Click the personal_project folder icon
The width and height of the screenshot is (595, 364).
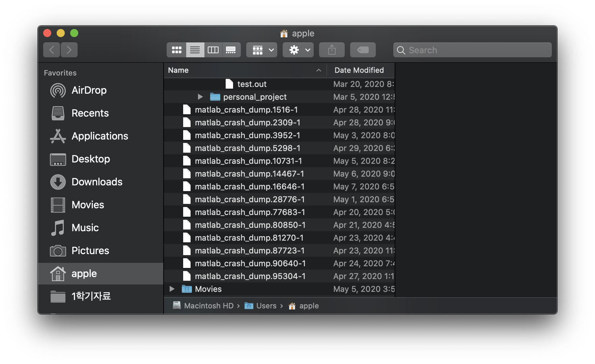coord(215,97)
